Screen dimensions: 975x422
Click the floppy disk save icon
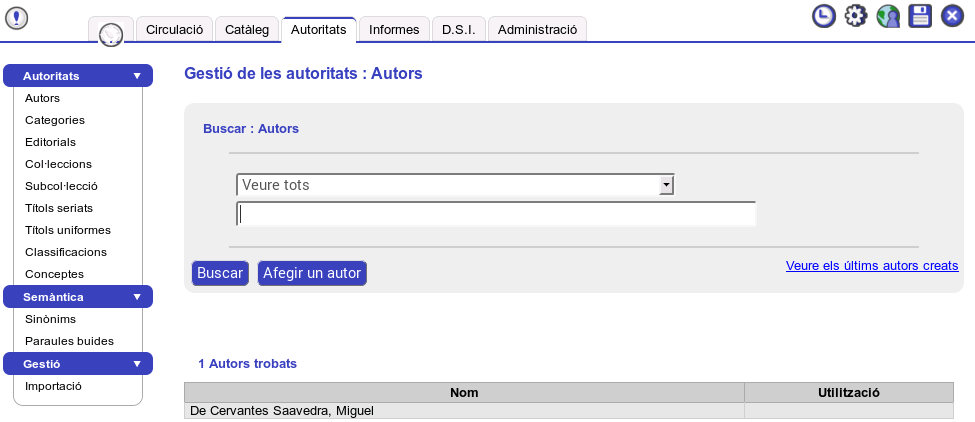click(920, 16)
